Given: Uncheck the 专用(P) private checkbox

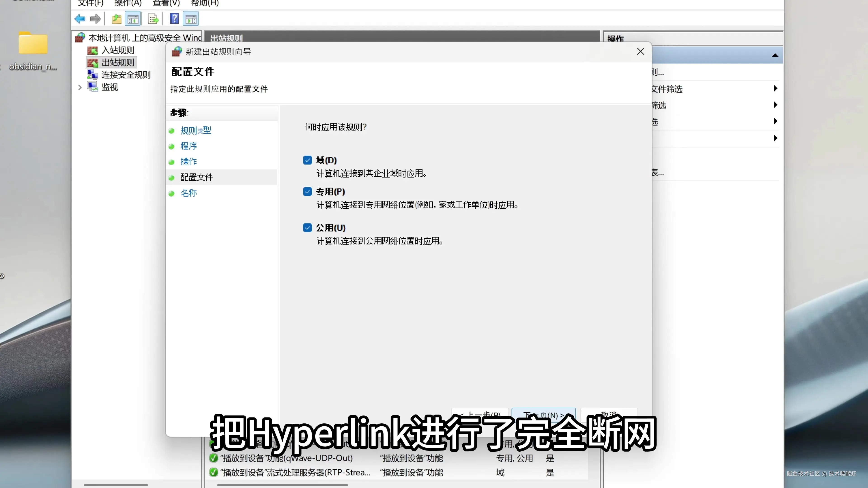Looking at the screenshot, I should point(307,192).
